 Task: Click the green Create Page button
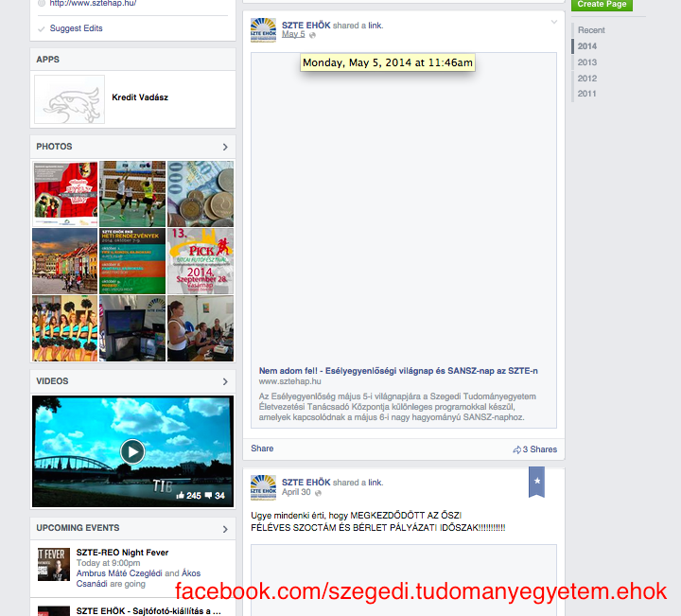pos(602,5)
